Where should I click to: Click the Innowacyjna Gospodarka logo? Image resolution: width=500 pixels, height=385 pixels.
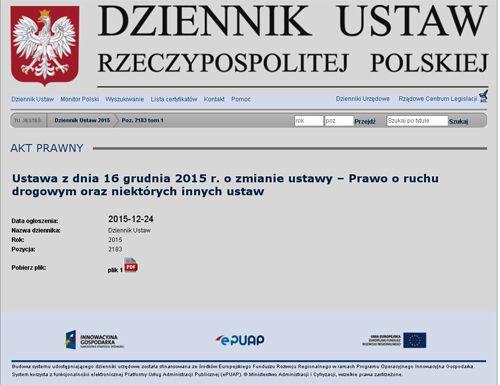[x=94, y=340]
